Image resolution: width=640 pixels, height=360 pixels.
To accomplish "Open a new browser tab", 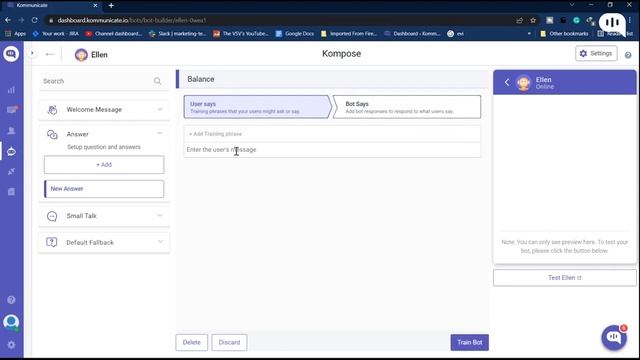I will (111, 6).
